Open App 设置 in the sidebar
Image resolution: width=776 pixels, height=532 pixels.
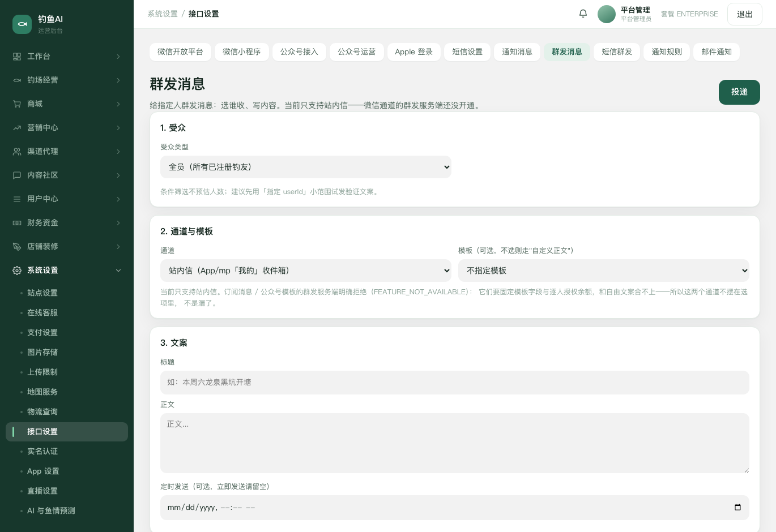(67, 471)
